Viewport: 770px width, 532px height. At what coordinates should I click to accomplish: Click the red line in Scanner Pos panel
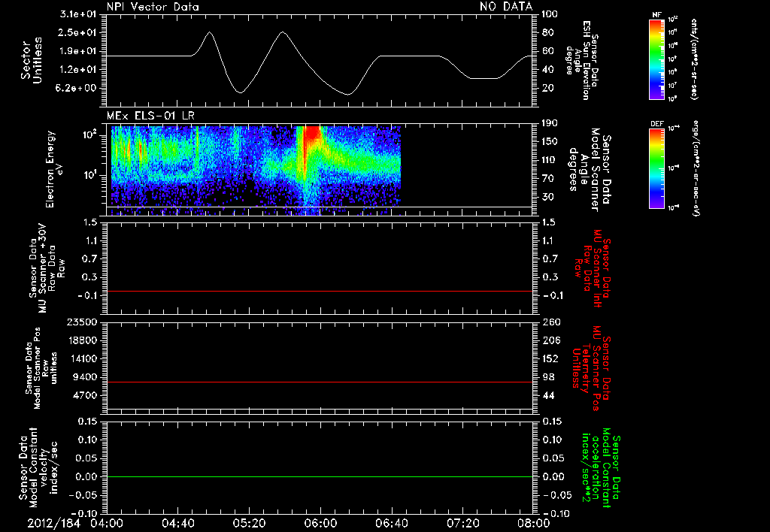coord(320,382)
